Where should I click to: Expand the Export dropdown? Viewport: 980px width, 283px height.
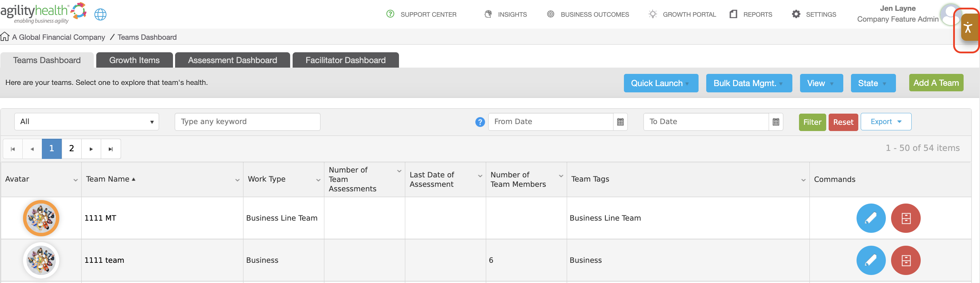[885, 122]
